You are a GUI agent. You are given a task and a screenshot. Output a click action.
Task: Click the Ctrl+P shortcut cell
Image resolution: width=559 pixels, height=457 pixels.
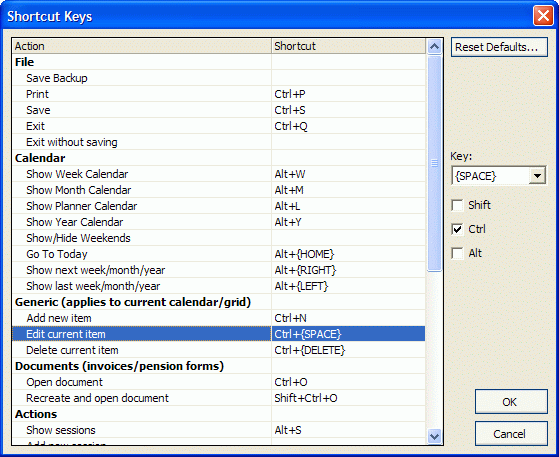point(349,94)
